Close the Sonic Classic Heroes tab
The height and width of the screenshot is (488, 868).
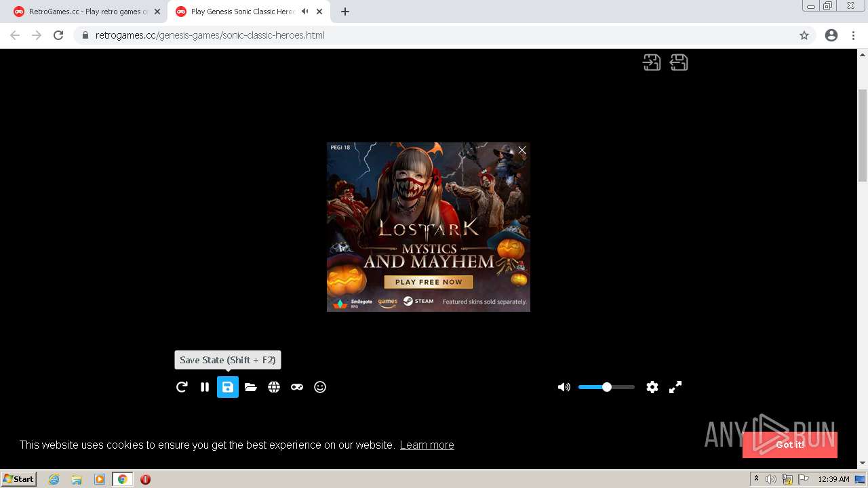click(x=319, y=12)
